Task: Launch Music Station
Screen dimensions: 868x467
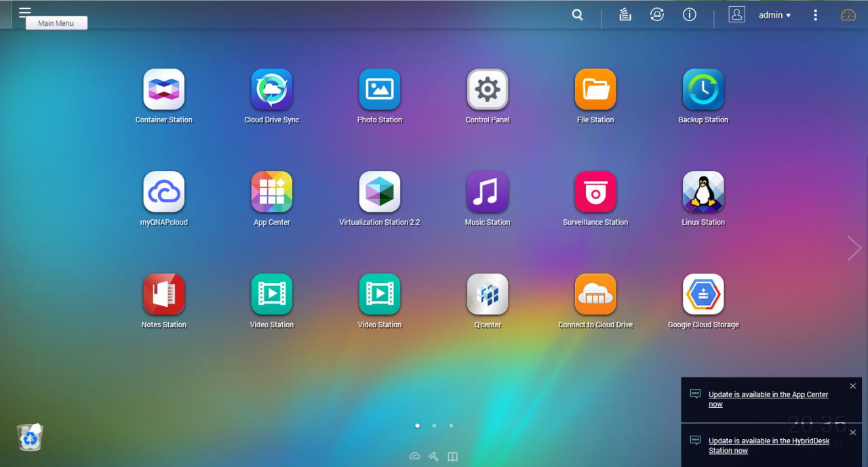Action: coord(488,192)
